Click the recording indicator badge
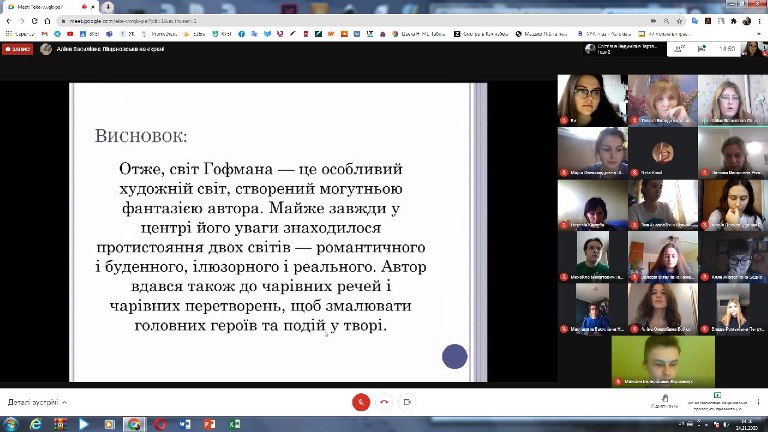 coord(18,49)
